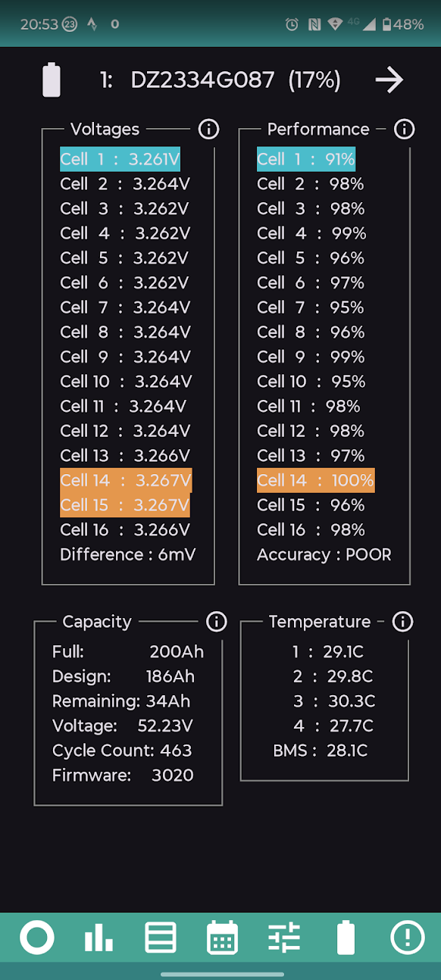Tap the Accuracy : POOR label
Screen dimensions: 441x980
[x=324, y=554]
